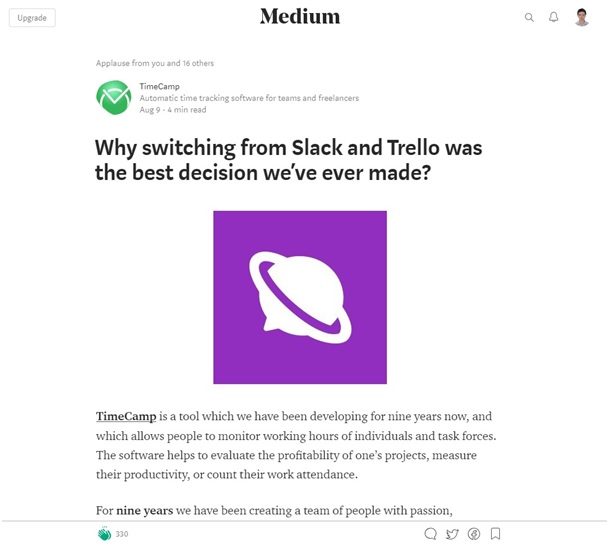Click "Applause from you and 16 others"
Image resolution: width=609 pixels, height=549 pixels.
pyautogui.click(x=155, y=63)
